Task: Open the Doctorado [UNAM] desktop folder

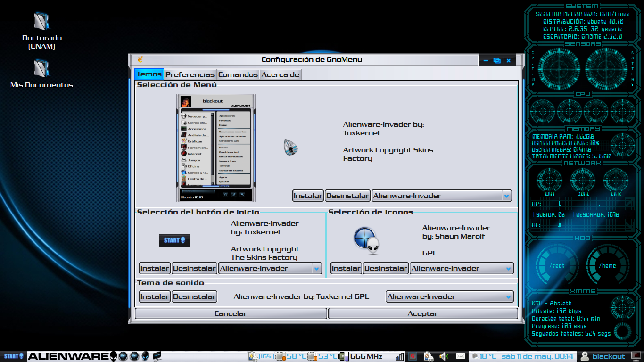Action: click(x=42, y=31)
